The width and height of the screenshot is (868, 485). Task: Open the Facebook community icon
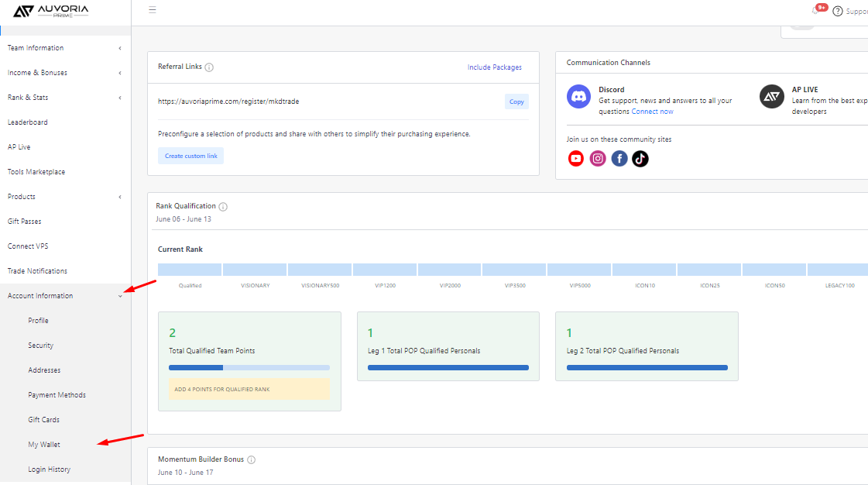click(619, 159)
